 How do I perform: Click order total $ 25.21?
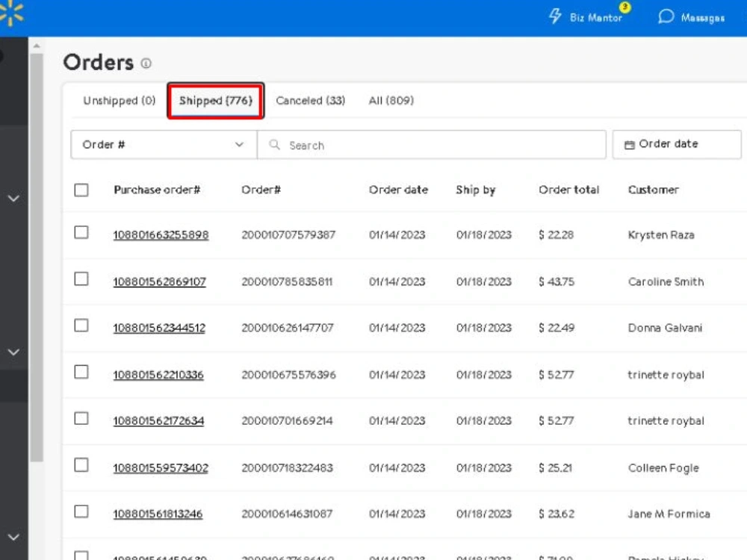click(555, 468)
